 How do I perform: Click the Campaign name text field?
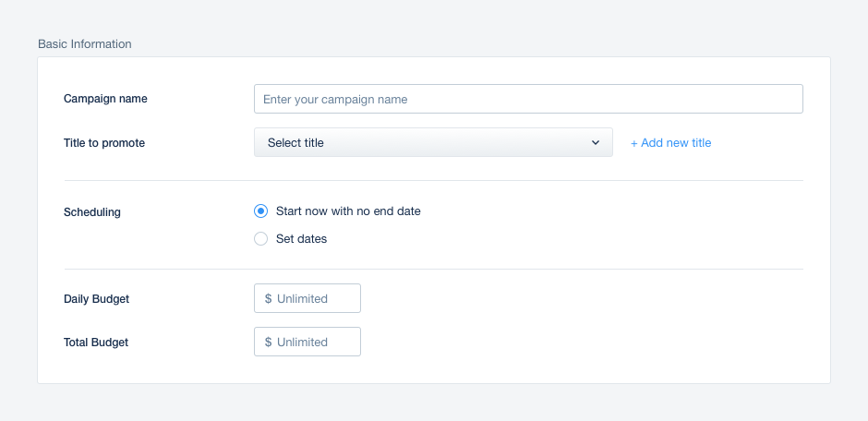528,99
